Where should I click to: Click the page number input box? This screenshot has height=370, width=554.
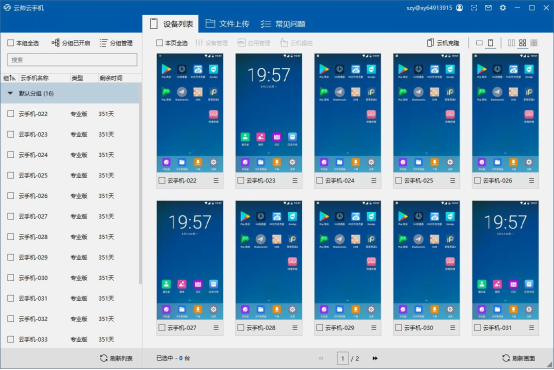click(342, 358)
